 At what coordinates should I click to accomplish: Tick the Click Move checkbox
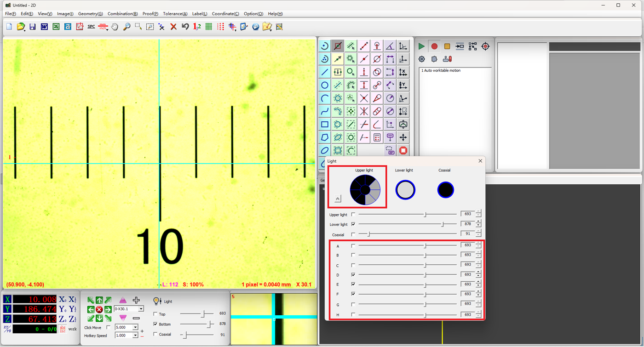[109, 327]
